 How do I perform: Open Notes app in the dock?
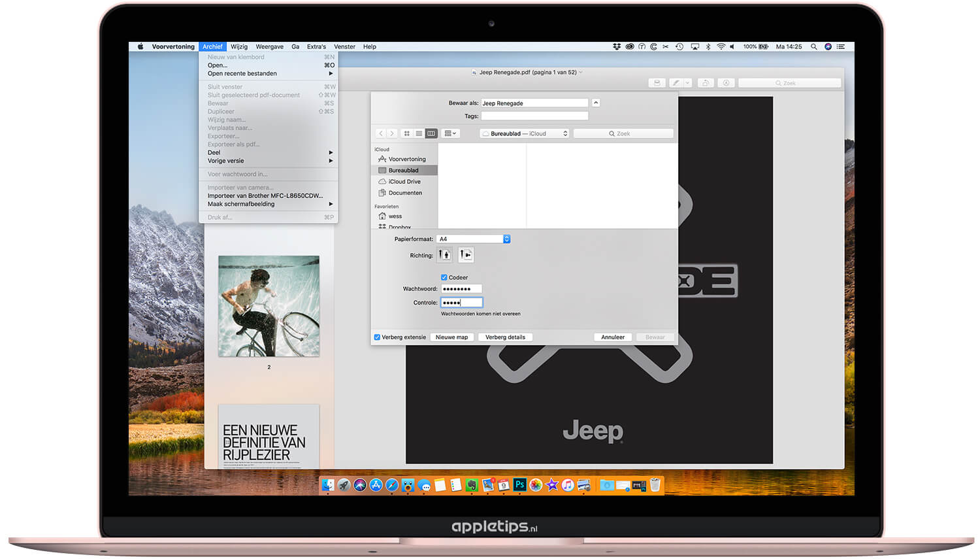click(440, 485)
